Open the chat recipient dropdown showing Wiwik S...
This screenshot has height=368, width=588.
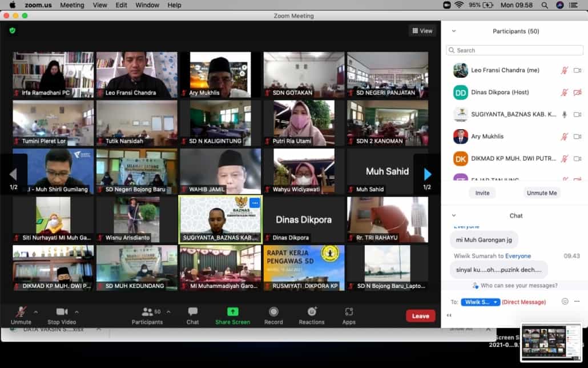pos(480,302)
